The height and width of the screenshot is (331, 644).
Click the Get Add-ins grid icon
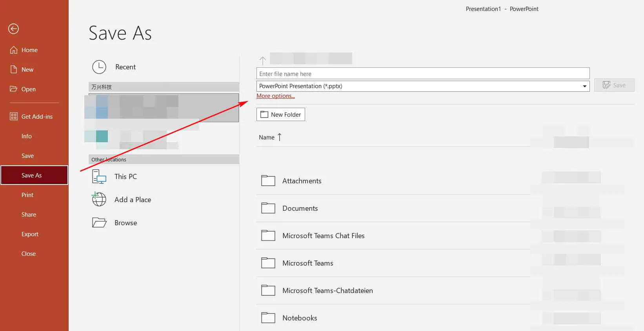point(14,116)
